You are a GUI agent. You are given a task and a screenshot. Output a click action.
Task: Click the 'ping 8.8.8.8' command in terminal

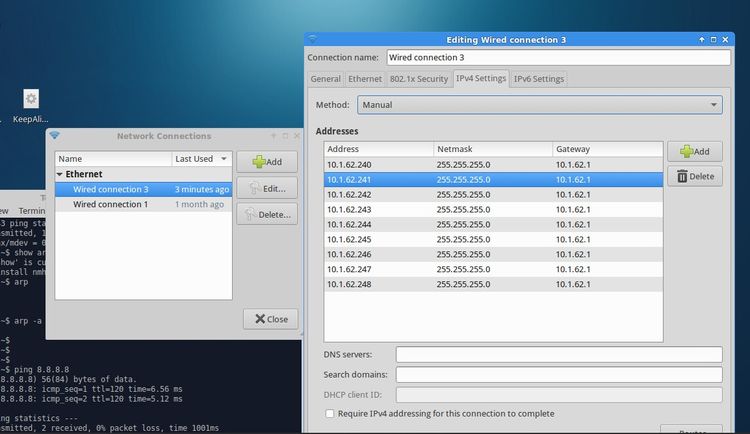pyautogui.click(x=42, y=369)
